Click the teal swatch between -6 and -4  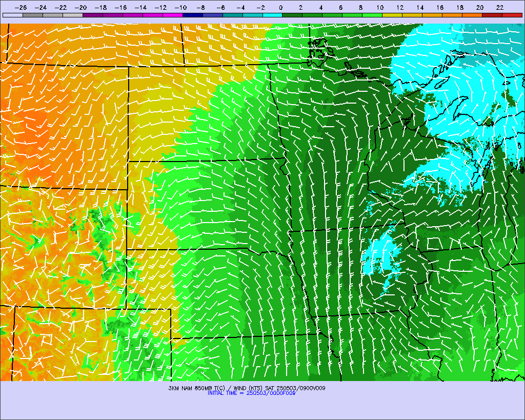233,15
